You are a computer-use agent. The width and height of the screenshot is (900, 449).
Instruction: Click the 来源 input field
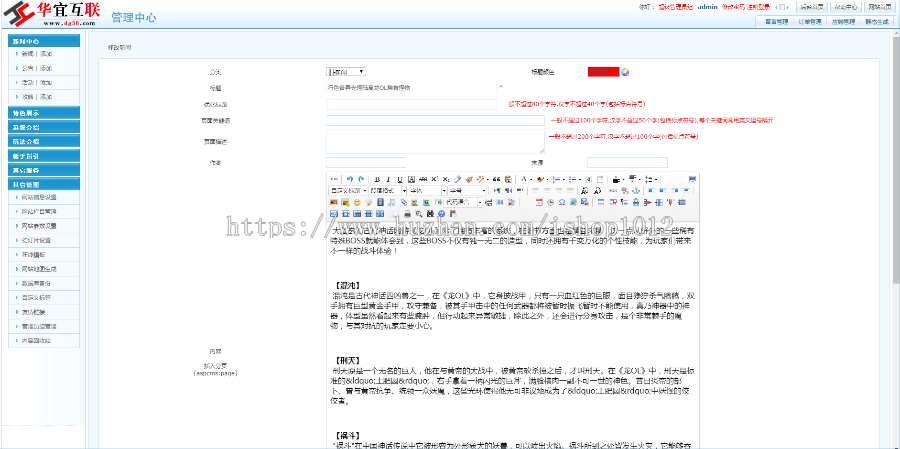627,162
